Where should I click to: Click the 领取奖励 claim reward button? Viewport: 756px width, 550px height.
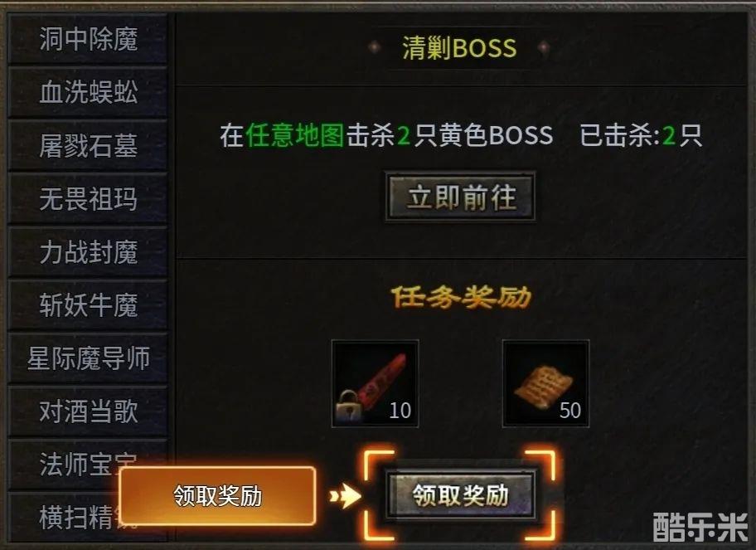461,495
